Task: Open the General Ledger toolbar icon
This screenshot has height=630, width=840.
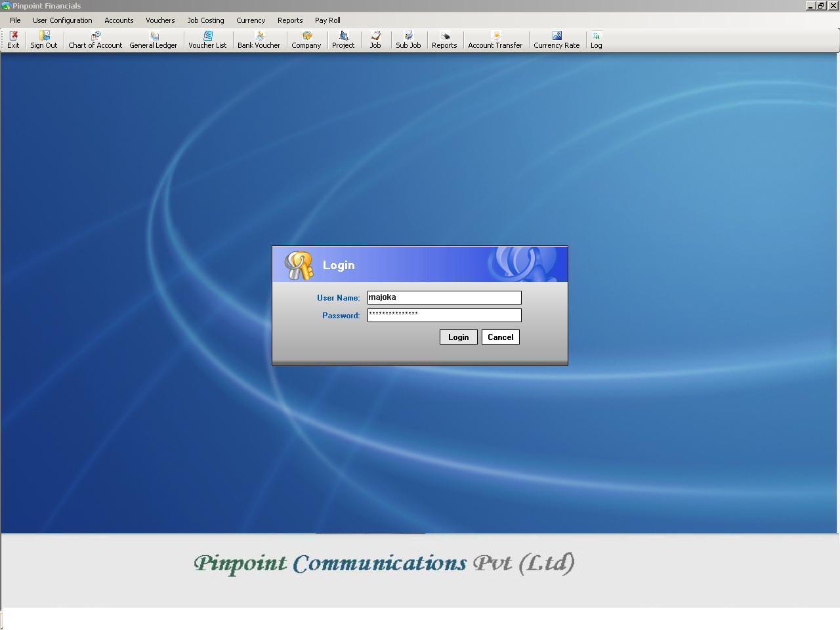Action: coord(154,40)
